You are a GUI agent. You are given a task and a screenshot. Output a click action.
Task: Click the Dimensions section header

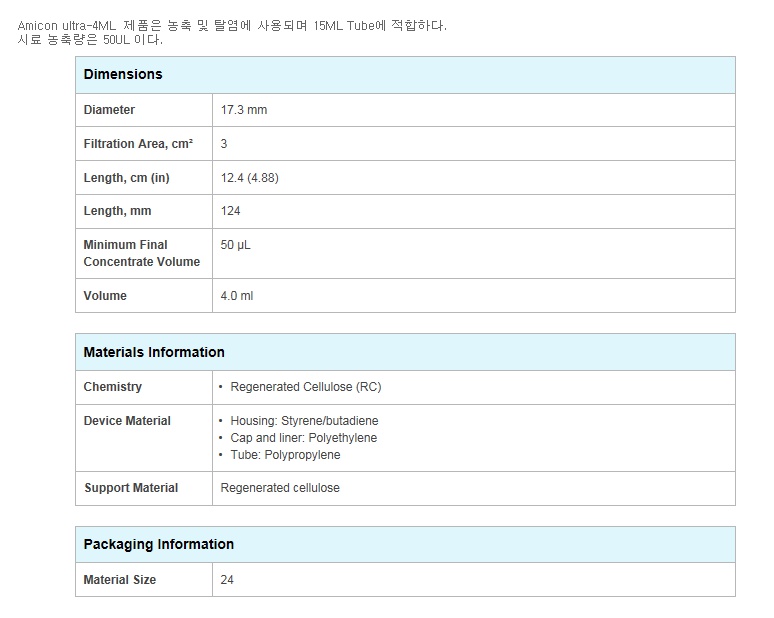point(122,74)
